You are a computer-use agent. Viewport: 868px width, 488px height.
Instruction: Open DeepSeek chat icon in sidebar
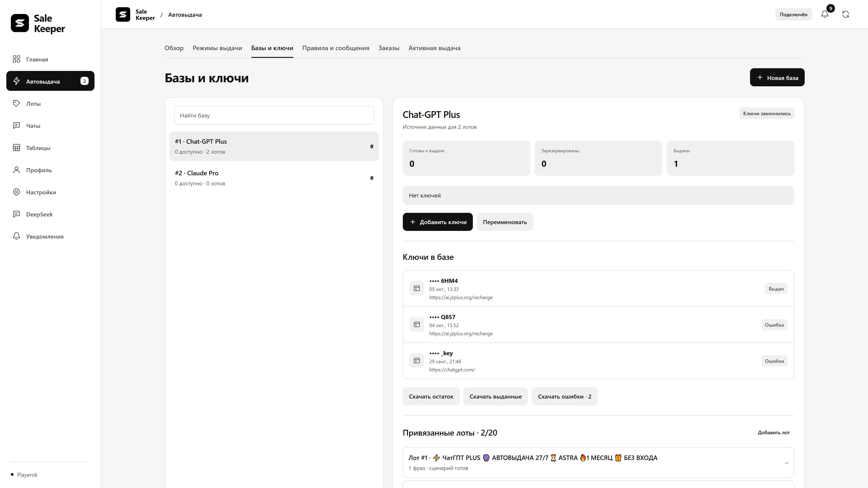tap(17, 214)
